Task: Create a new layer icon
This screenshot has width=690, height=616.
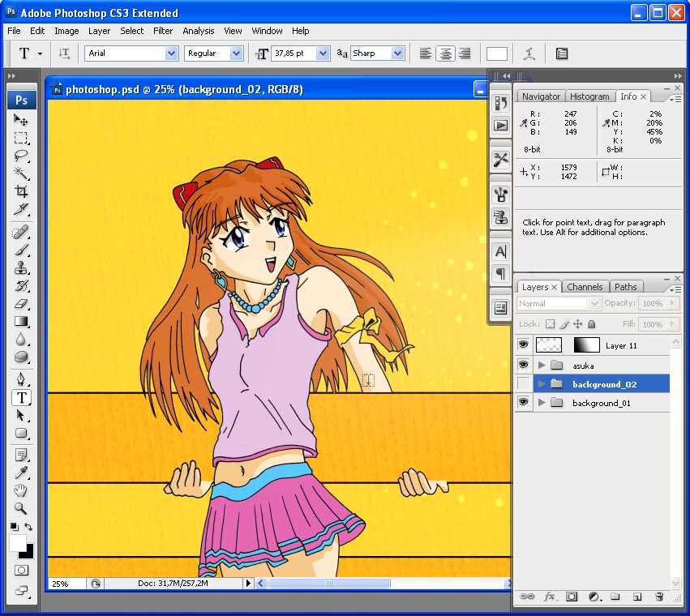Action: (636, 597)
